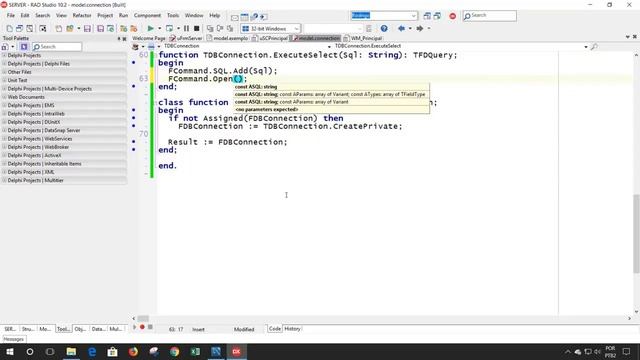Switch to the uFrmServer editor tab

(186, 38)
